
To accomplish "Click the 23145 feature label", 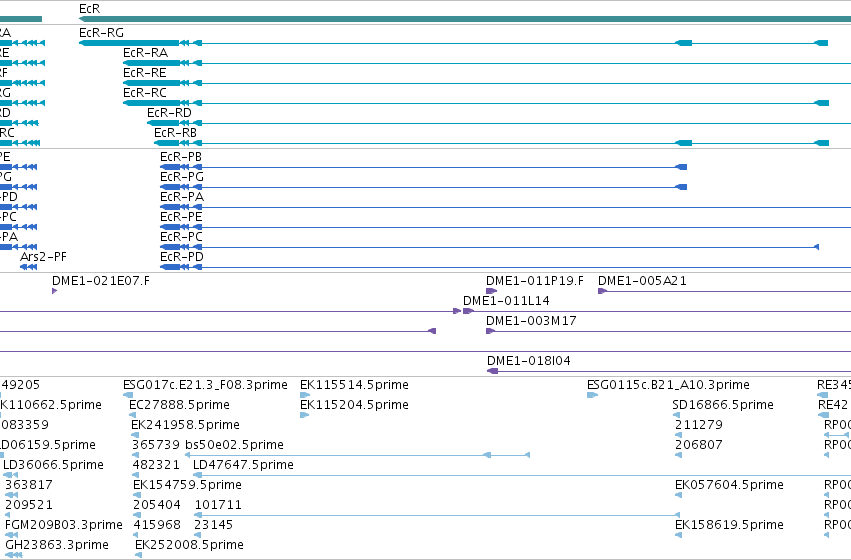I will [x=214, y=525].
